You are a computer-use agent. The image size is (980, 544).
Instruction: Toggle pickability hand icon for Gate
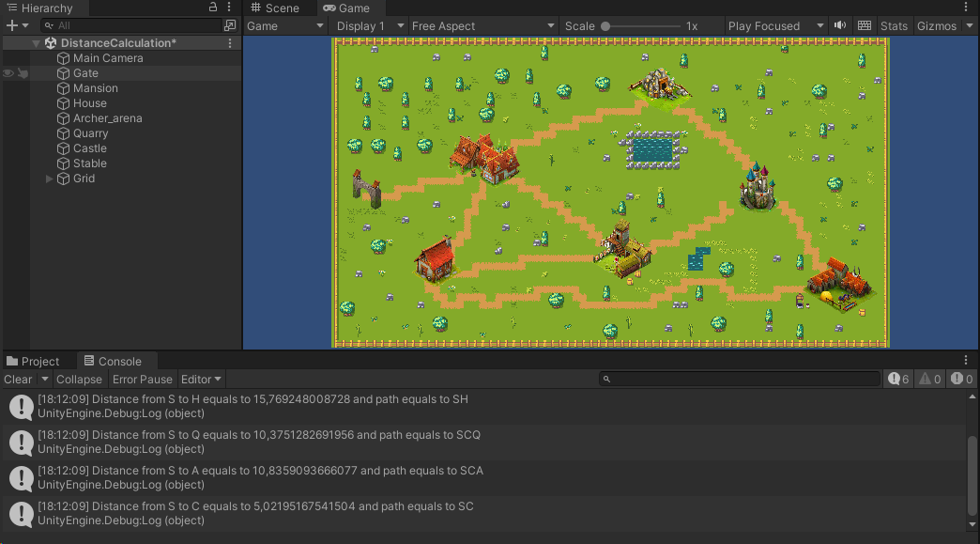point(23,72)
